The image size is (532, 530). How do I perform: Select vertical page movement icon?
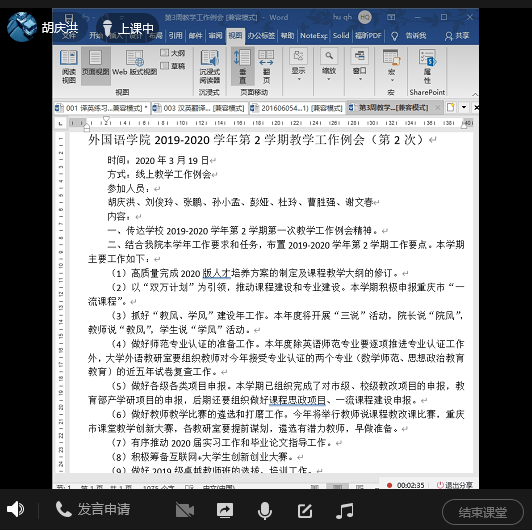point(243,67)
